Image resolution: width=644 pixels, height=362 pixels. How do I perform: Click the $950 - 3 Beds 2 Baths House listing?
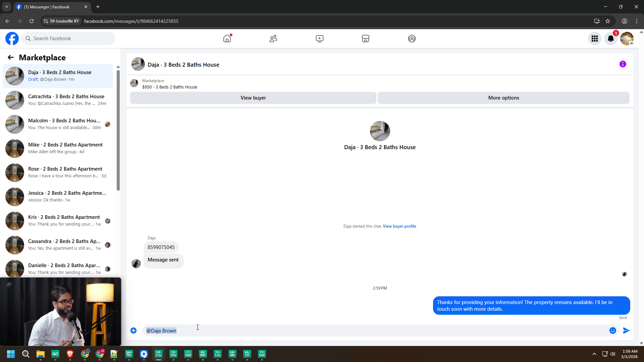click(x=170, y=87)
